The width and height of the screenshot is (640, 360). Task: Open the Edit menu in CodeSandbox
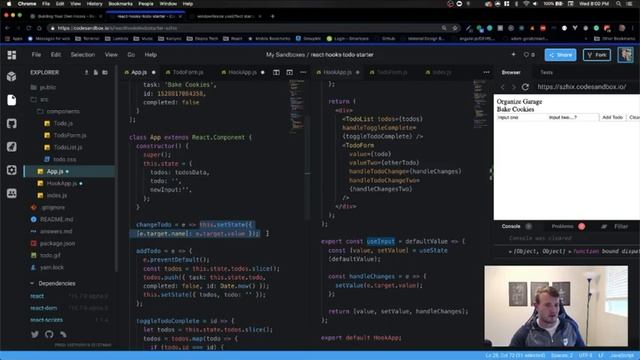[x=56, y=55]
